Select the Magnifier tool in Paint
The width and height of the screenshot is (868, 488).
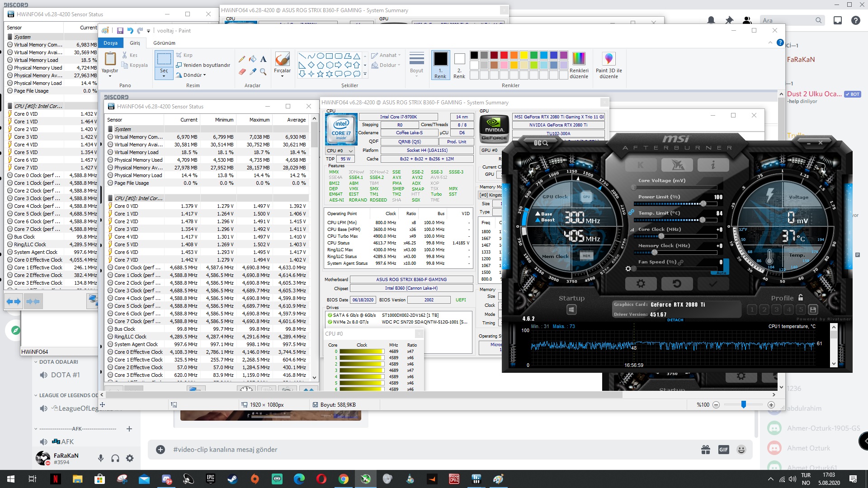tap(263, 71)
